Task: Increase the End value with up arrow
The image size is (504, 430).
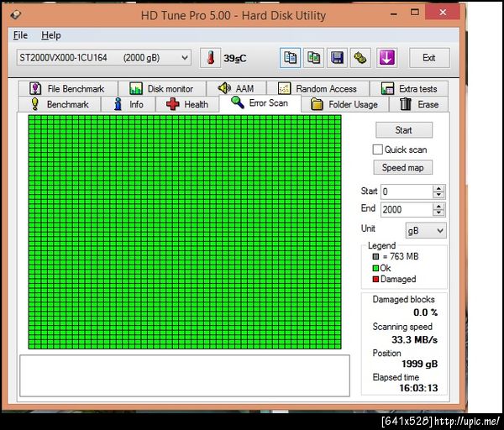Action: pyautogui.click(x=438, y=206)
